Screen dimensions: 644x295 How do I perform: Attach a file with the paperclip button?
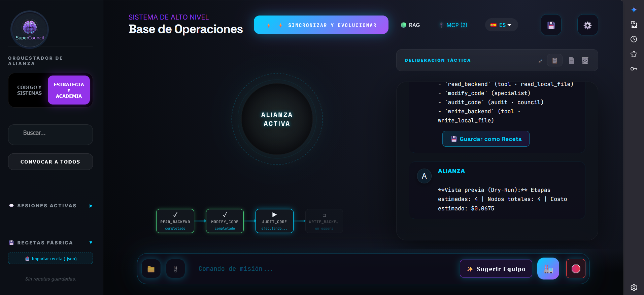click(x=175, y=269)
